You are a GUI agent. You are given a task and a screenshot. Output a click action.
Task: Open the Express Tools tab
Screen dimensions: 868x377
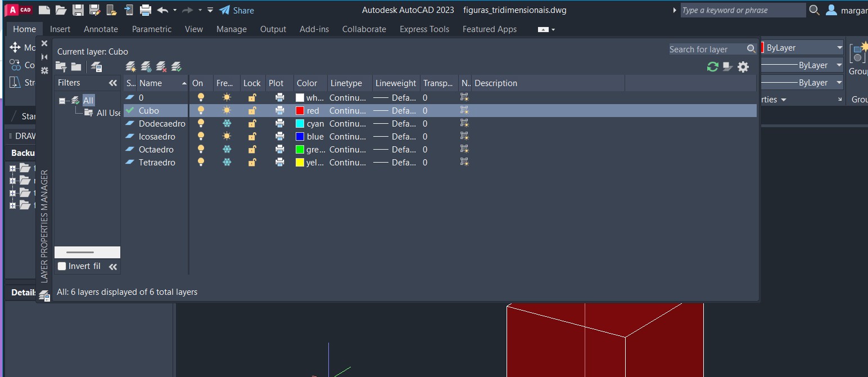[424, 29]
